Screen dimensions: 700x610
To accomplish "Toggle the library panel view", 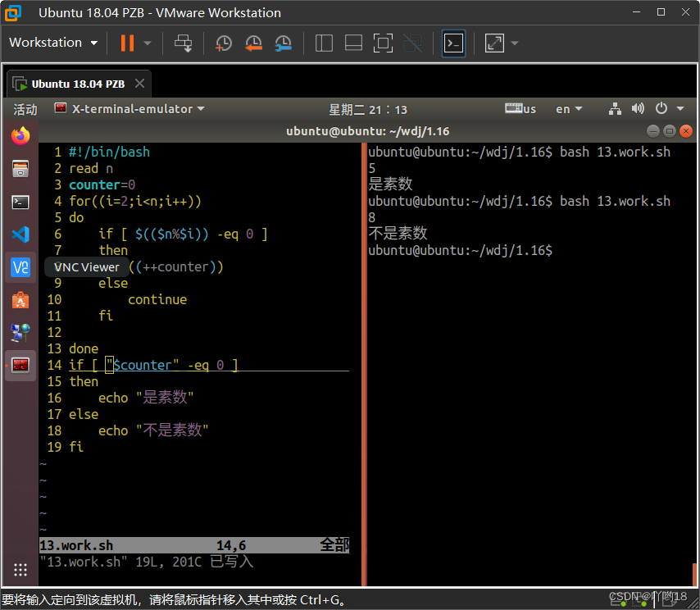I will [x=323, y=43].
